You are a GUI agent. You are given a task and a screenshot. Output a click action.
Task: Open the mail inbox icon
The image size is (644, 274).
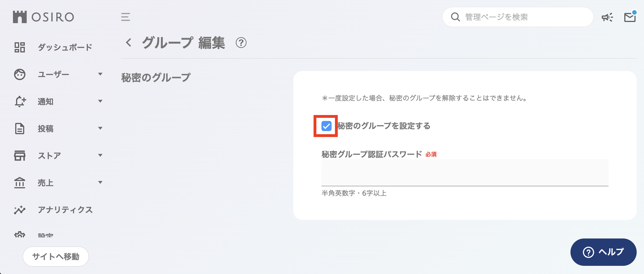(x=630, y=17)
